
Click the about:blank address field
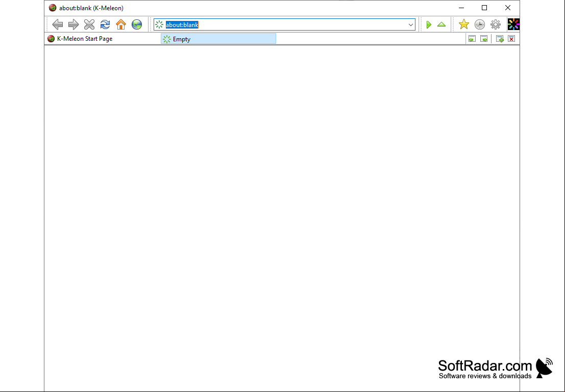tap(284, 25)
